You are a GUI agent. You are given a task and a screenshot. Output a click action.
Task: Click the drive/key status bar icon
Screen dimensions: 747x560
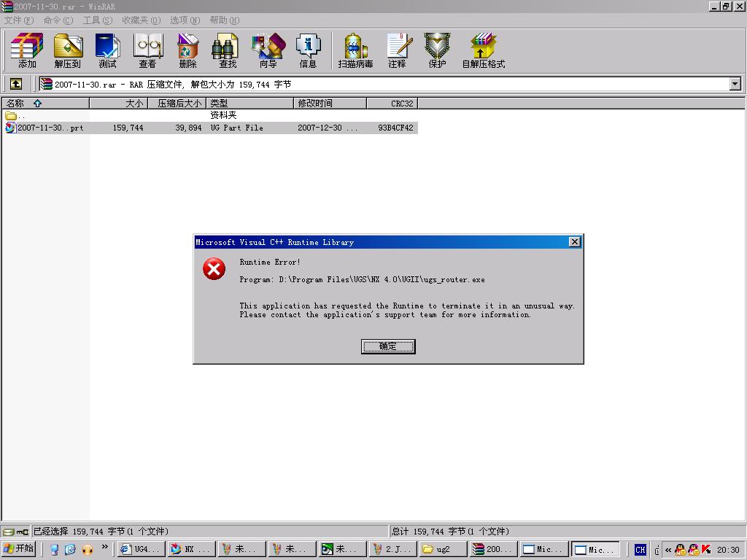click(x=16, y=532)
